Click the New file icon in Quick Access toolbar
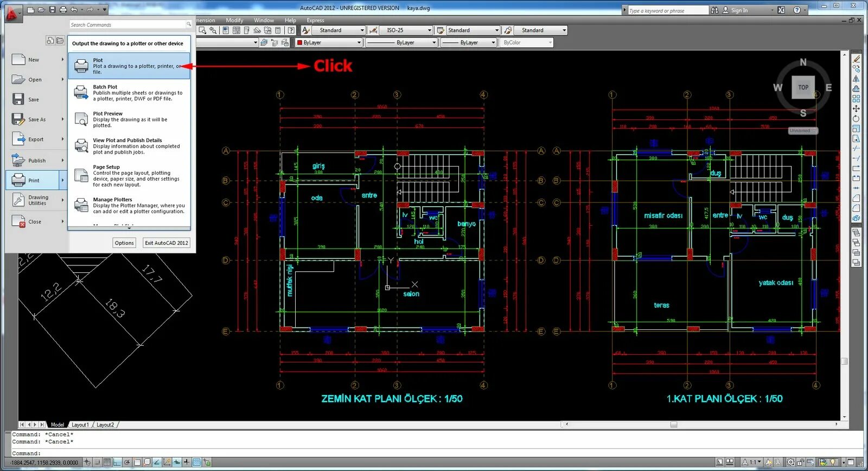The image size is (868, 471). [31, 10]
